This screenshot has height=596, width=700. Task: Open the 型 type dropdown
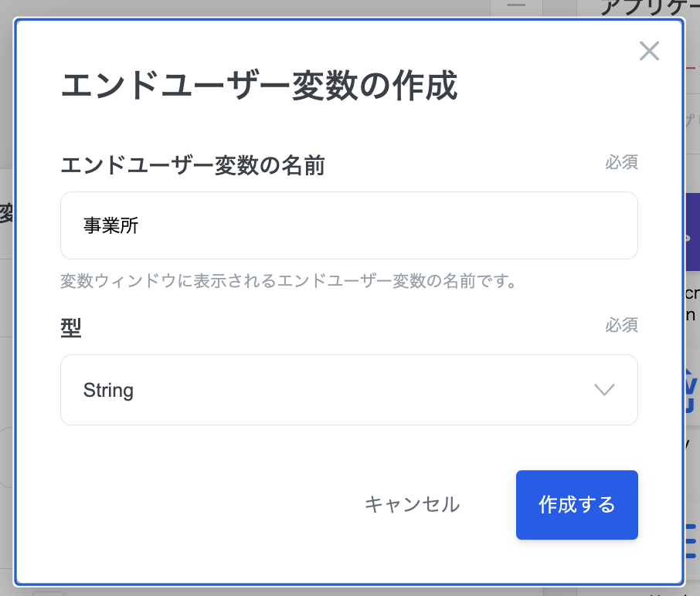coord(348,390)
